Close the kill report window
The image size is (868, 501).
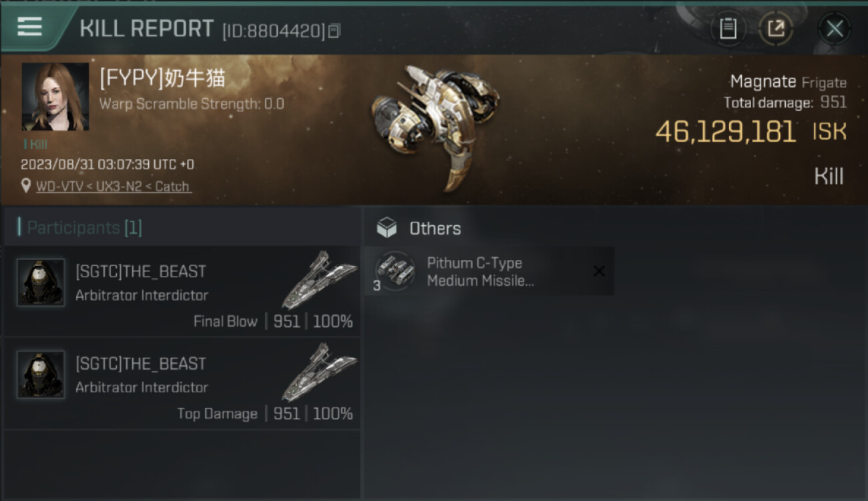point(835,29)
